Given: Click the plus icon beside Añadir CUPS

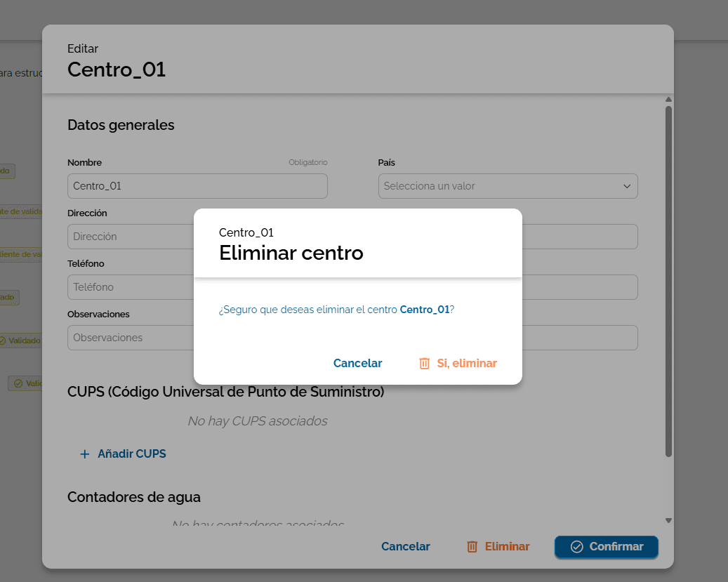Looking at the screenshot, I should click(84, 454).
